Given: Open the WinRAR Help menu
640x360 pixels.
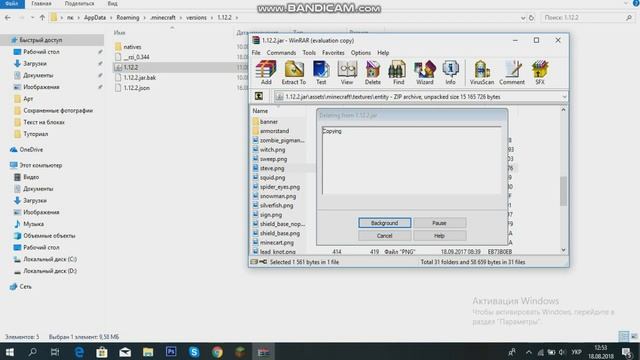Looking at the screenshot, I should tap(383, 53).
